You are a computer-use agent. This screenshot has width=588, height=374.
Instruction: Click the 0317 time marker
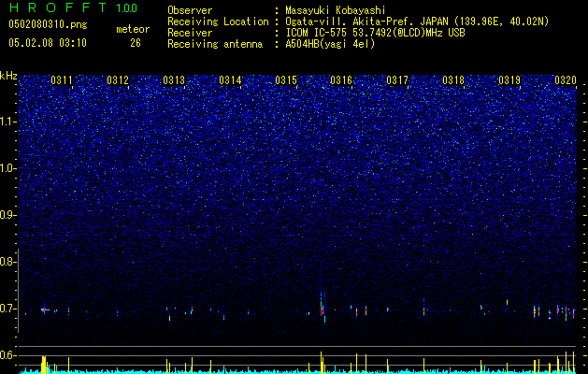397,80
